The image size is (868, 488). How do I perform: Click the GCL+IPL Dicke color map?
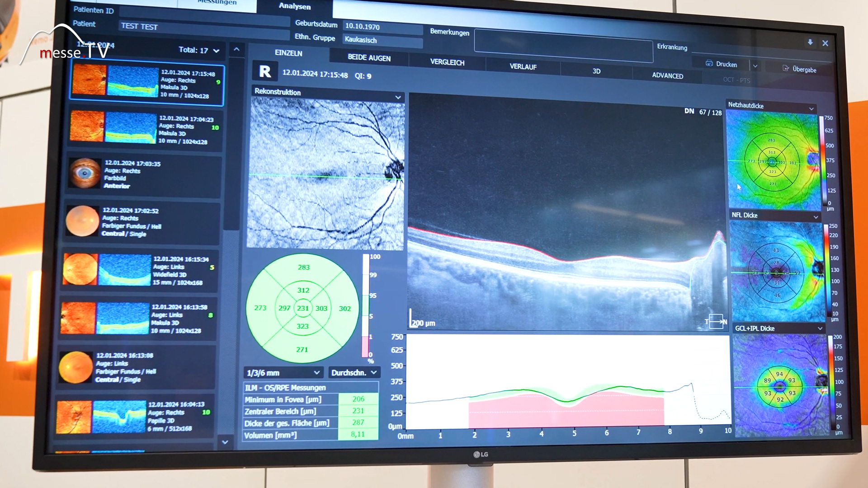pyautogui.click(x=780, y=386)
